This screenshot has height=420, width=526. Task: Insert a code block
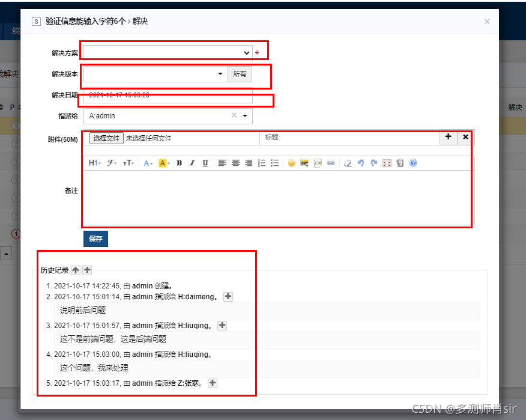coord(318,163)
